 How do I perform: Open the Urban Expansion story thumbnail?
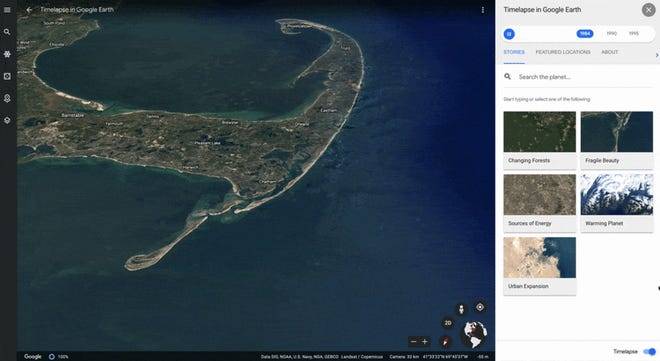[540, 257]
